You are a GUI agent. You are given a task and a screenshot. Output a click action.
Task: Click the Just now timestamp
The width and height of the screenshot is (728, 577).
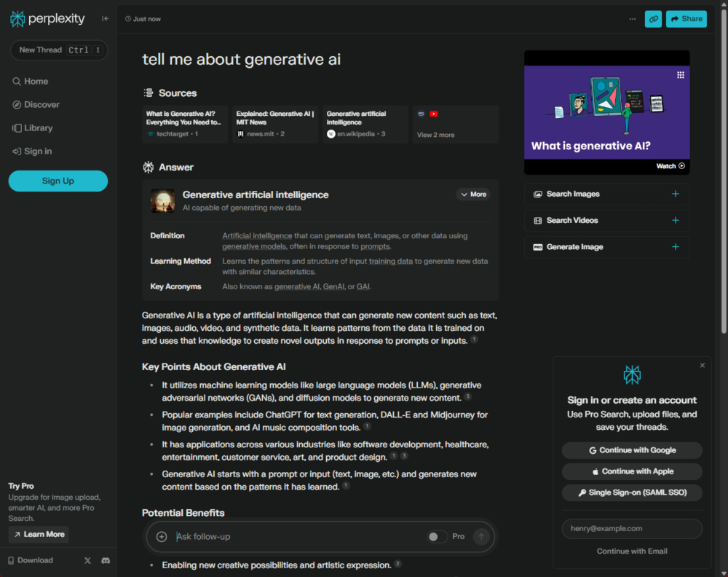[x=143, y=19]
